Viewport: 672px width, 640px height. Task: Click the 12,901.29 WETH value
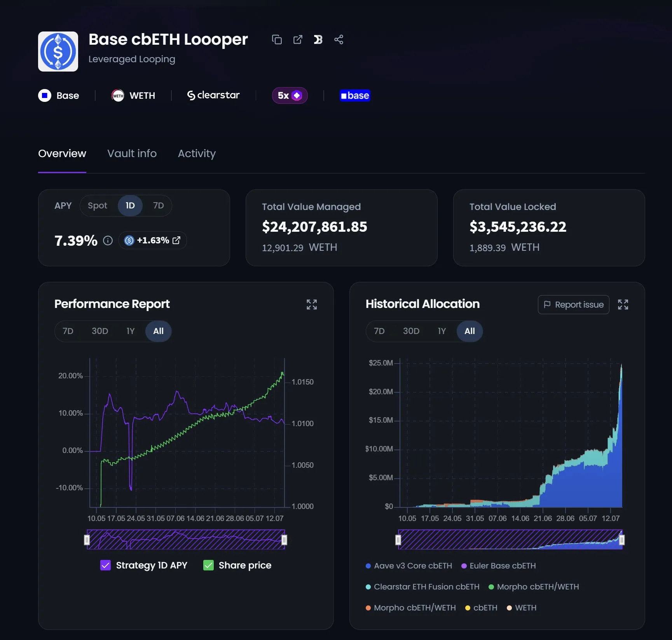(299, 248)
